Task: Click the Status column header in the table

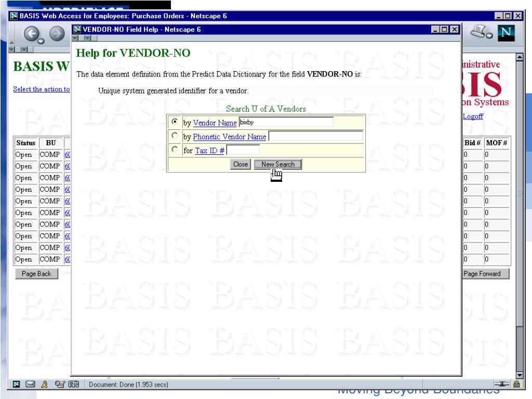Action: pos(26,143)
